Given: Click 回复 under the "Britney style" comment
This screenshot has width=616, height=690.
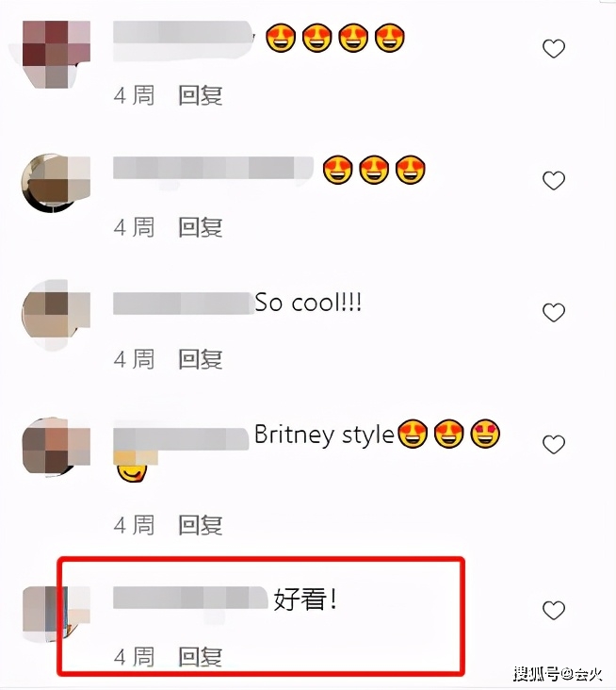Looking at the screenshot, I should coord(201,525).
